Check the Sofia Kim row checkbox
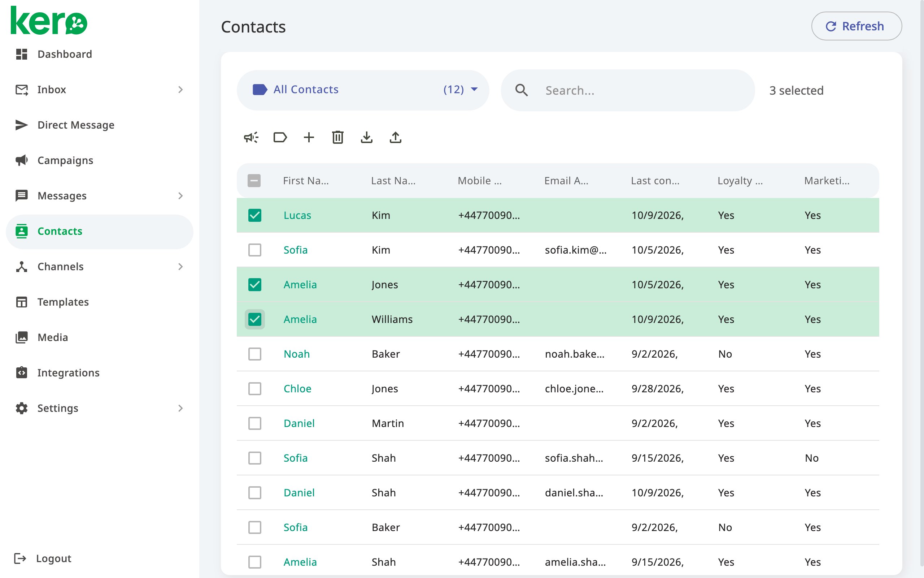Viewport: 924px width, 578px height. (x=255, y=250)
